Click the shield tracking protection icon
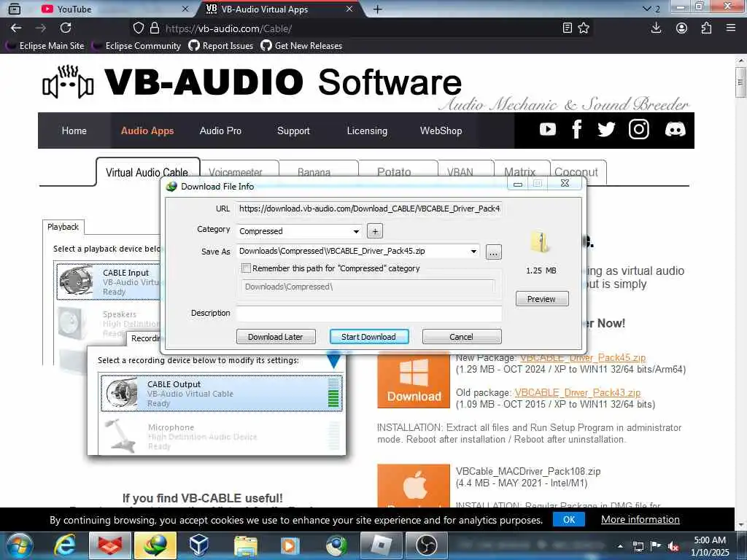 tap(138, 28)
